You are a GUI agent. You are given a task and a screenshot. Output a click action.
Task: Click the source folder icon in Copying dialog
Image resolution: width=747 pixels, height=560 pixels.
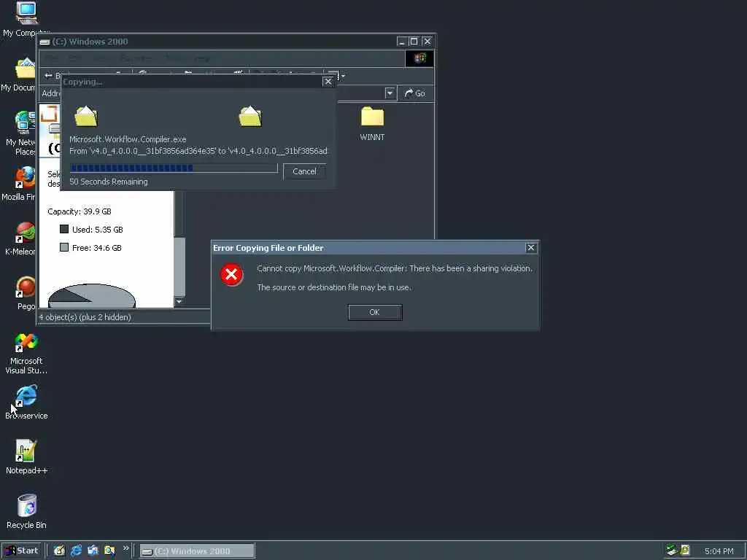pyautogui.click(x=86, y=116)
